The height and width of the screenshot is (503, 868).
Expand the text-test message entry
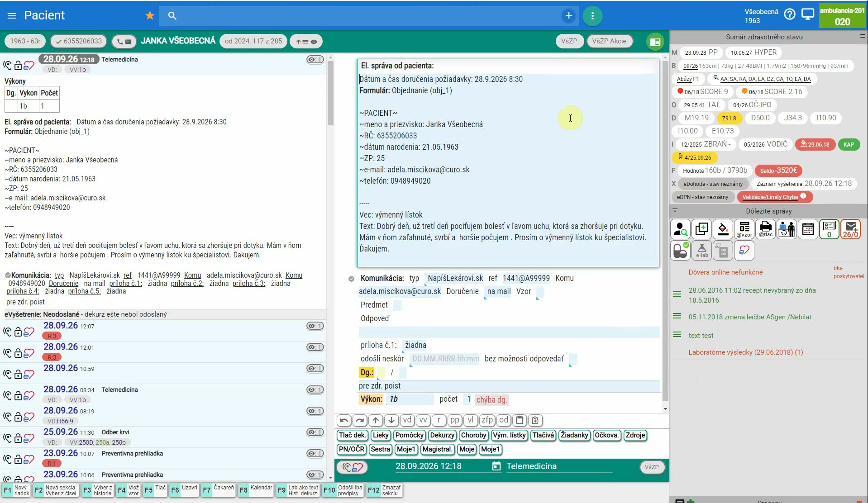(x=677, y=335)
